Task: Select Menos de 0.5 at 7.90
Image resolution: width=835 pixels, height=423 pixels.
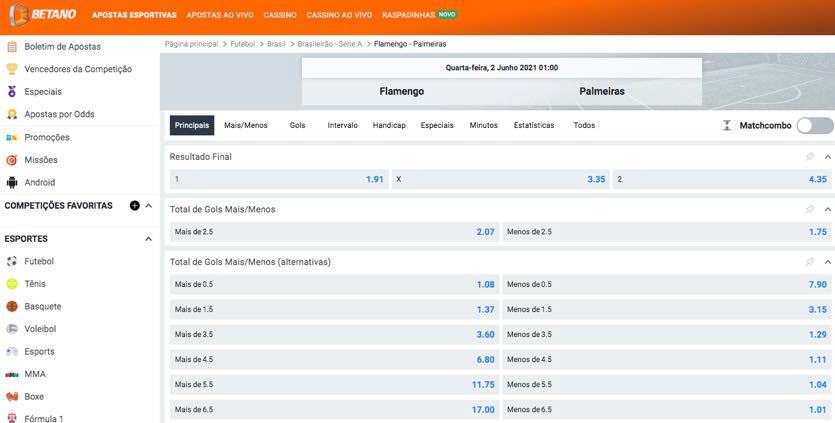Action: 667,284
